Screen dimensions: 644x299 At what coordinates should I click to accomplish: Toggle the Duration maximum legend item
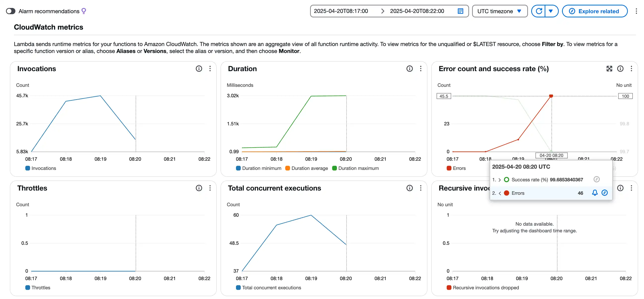356,168
